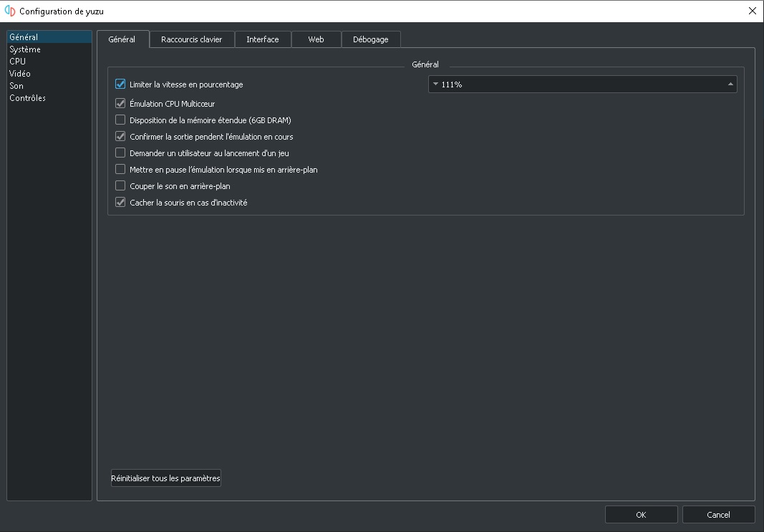Confirm settings with the OK button

click(x=641, y=514)
